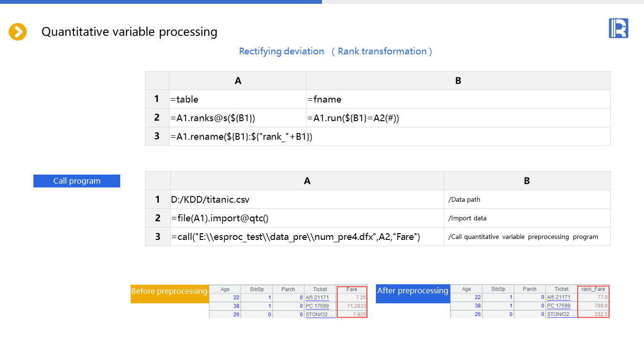
Task: Select the A1.rename formula cell
Action: (x=389, y=136)
